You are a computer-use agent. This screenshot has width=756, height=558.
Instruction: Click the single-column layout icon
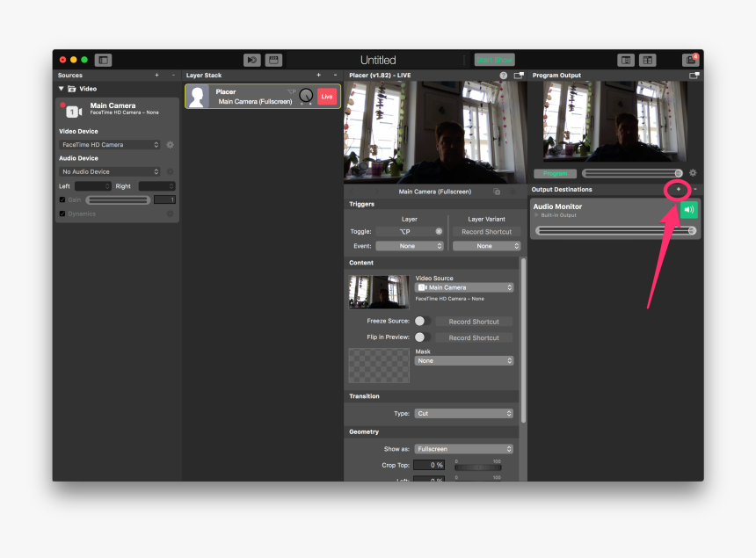(x=626, y=61)
